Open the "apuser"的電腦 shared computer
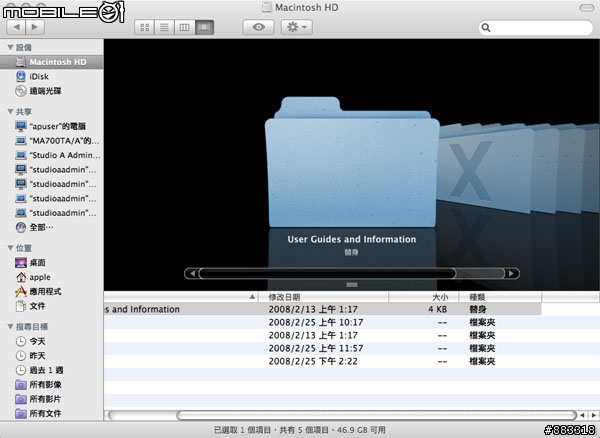Screen dimensions: 600x438 coord(51,126)
